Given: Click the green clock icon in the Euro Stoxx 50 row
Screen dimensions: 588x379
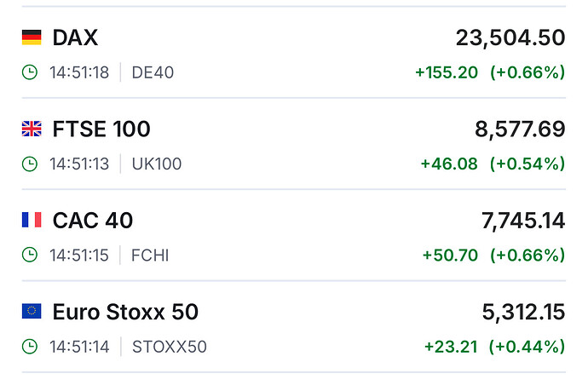Looking at the screenshot, I should (x=30, y=347).
